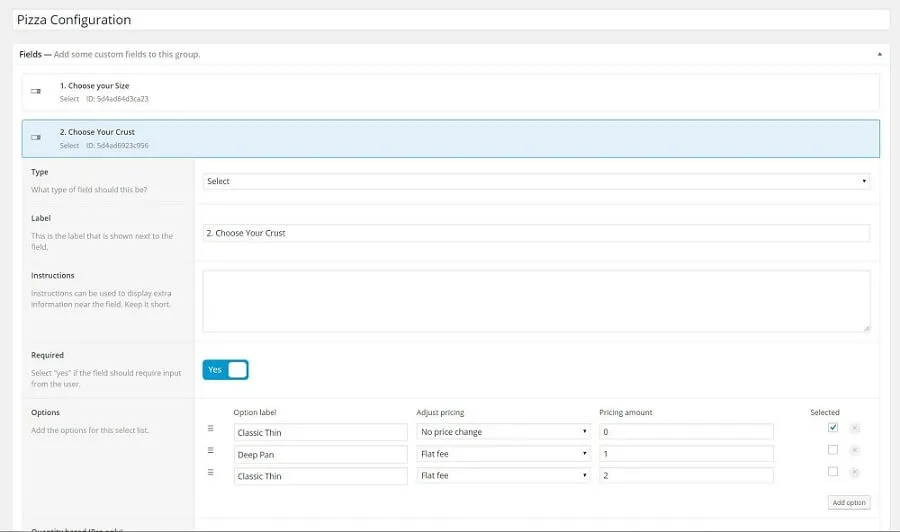This screenshot has height=532, width=900.
Task: Click the Selected column header
Action: tap(825, 412)
